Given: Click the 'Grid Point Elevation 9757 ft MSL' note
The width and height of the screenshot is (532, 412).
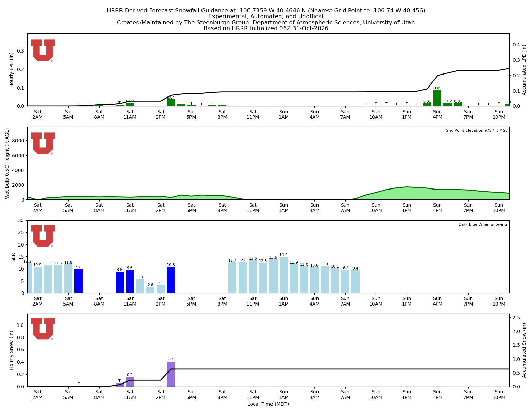Looking at the screenshot, I should click(476, 131).
